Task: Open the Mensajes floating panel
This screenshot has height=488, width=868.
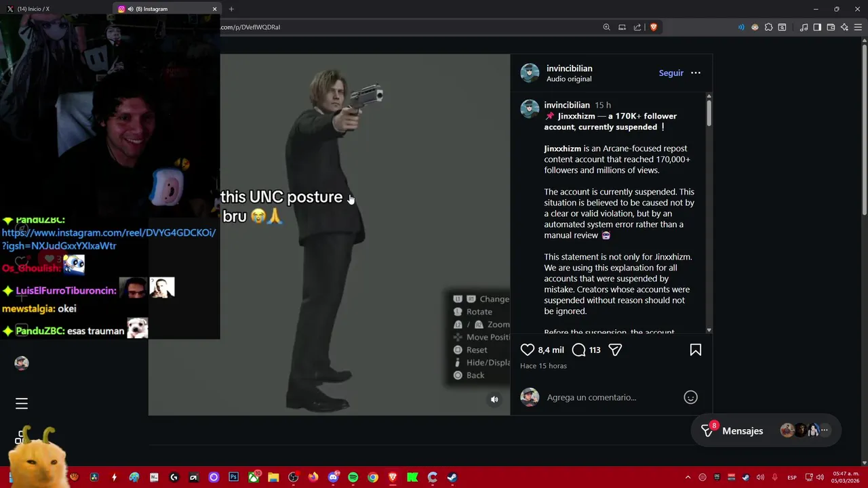Action: [x=766, y=430]
